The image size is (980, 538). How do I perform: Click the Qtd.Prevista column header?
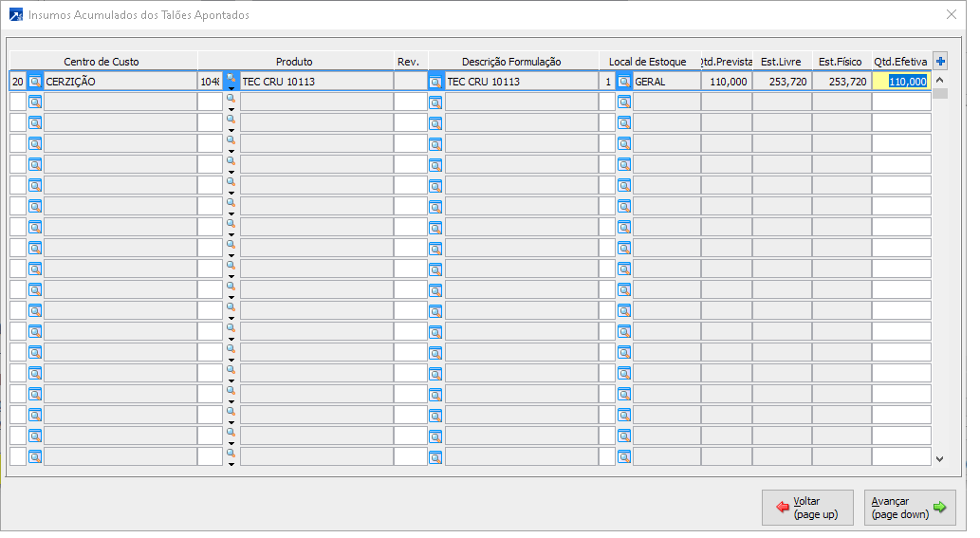tap(727, 62)
